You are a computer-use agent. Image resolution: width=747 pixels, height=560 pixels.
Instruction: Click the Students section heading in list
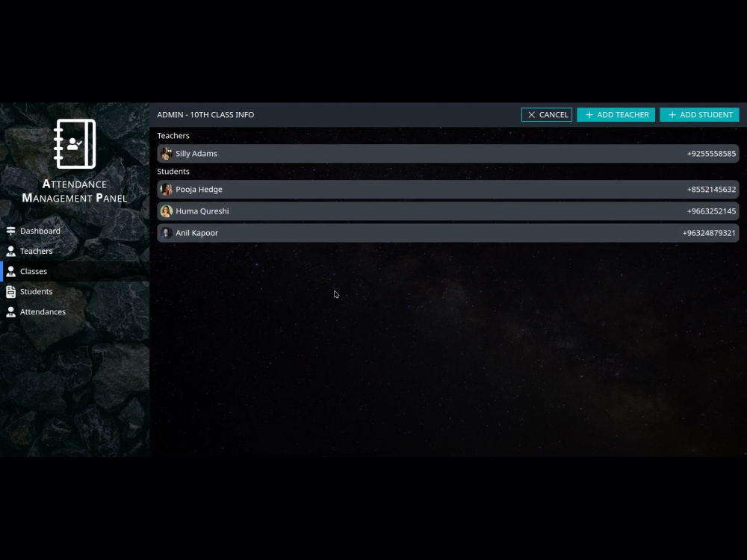tap(173, 172)
